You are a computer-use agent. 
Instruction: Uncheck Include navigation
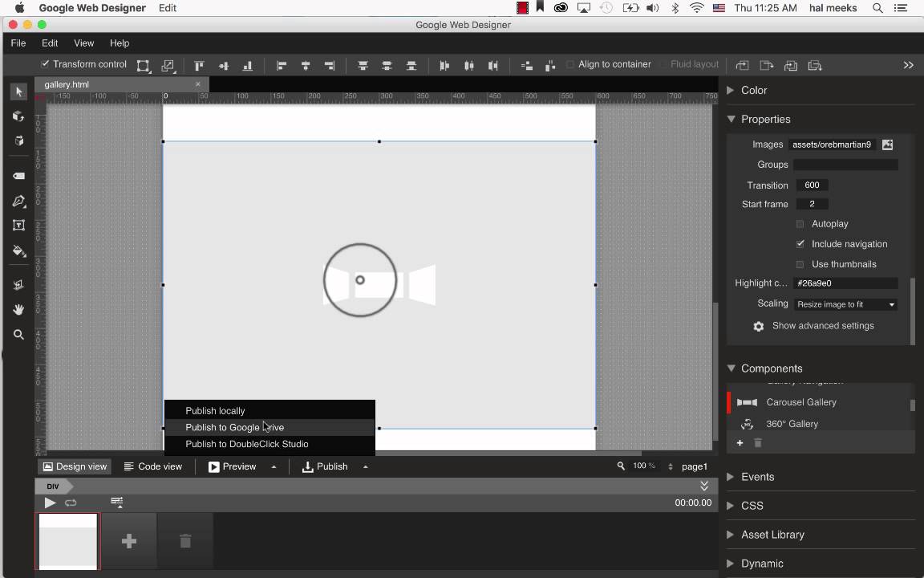click(800, 244)
